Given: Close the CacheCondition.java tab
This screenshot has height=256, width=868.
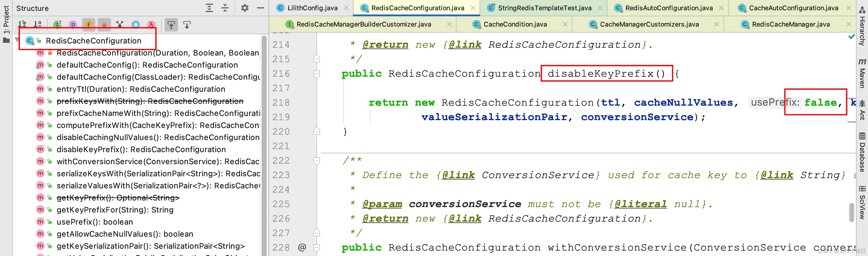Looking at the screenshot, I should click(x=565, y=24).
